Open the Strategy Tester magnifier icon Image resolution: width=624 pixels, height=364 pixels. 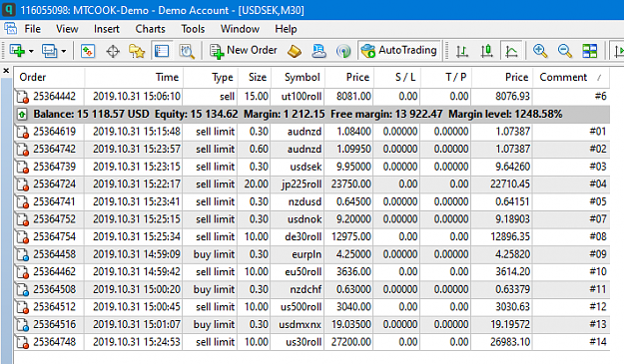187,51
